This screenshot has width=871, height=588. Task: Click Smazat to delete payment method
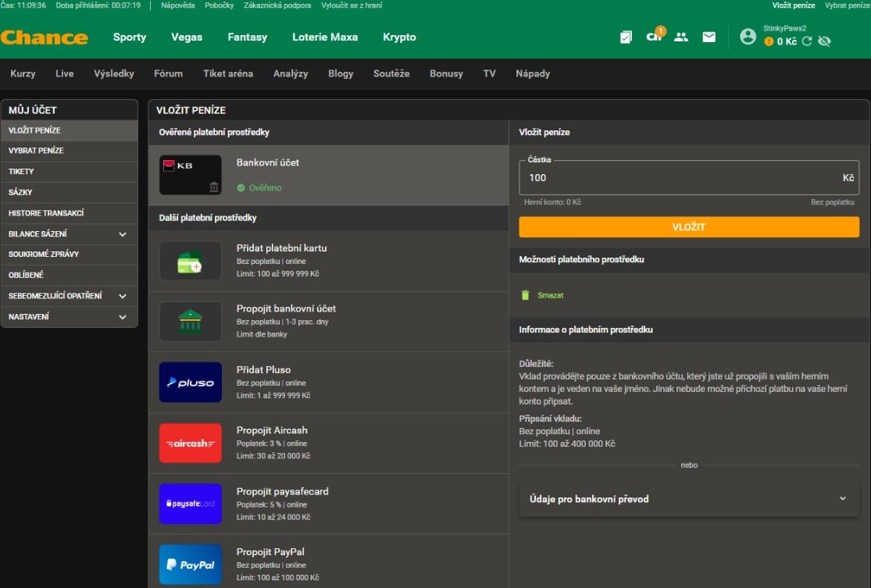[x=550, y=295]
